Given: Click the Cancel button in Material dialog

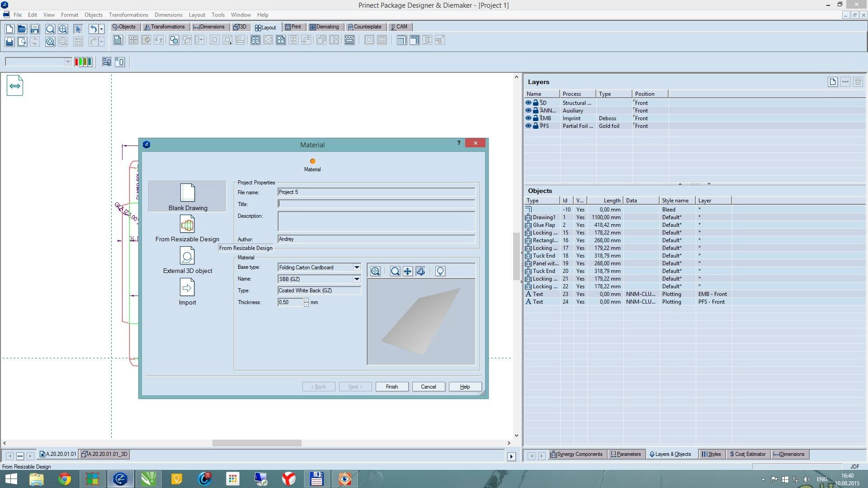Looking at the screenshot, I should click(x=429, y=387).
